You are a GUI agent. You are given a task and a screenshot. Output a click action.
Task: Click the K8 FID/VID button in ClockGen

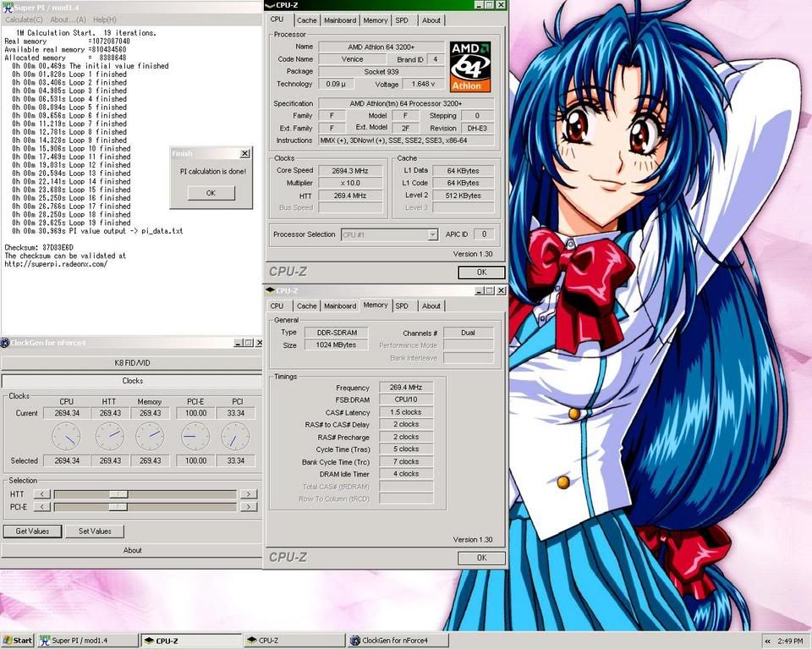click(131, 362)
